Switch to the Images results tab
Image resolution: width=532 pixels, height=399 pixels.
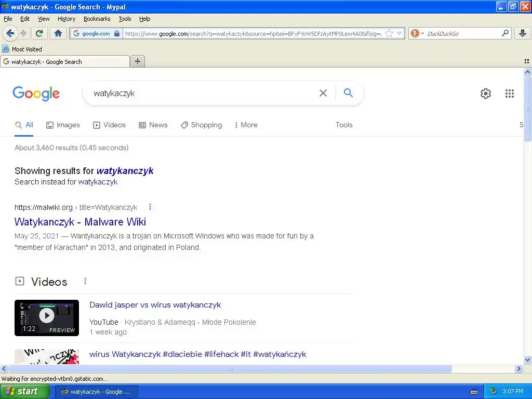[x=63, y=125]
